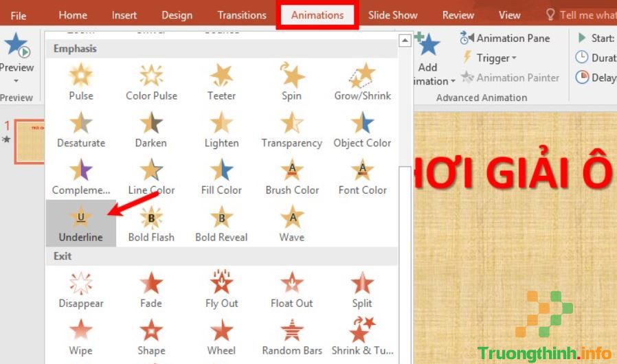Pick the Line Color animation
This screenshot has width=617, height=364.
point(151,177)
